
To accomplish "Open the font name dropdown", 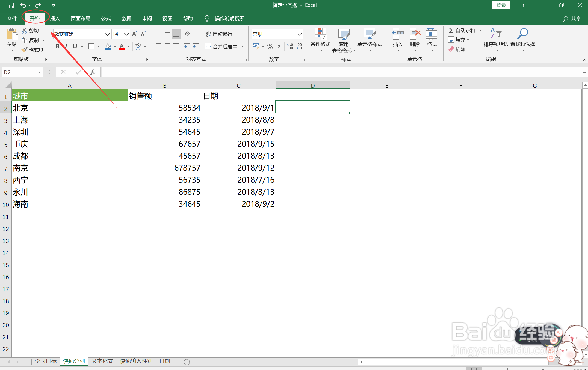I will point(107,34).
